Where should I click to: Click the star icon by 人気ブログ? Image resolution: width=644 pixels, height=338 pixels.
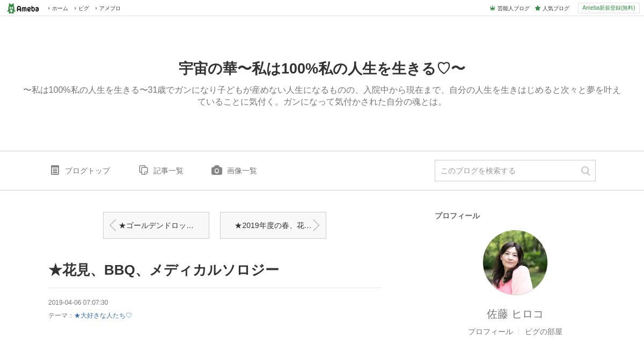pyautogui.click(x=538, y=8)
